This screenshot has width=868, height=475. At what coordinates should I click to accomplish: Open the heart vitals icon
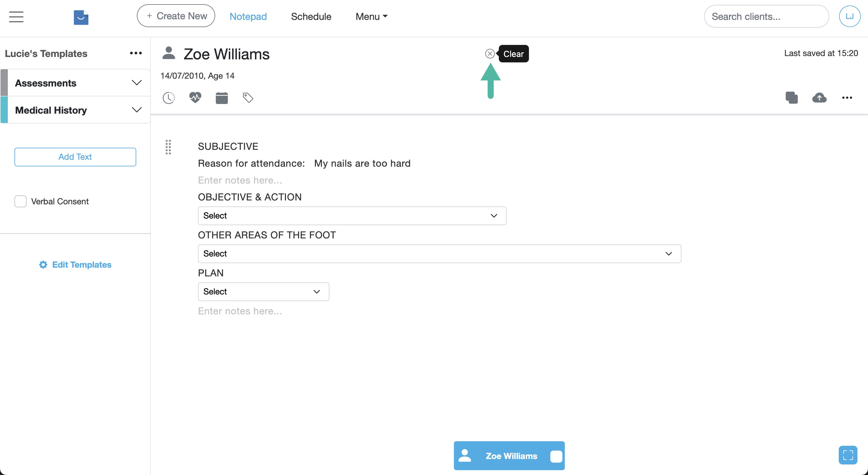click(x=195, y=98)
